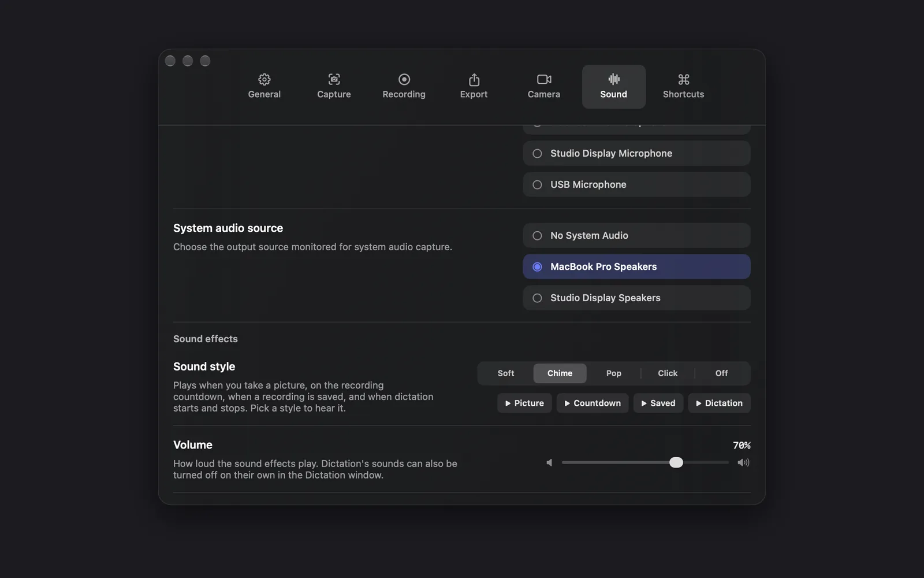
Task: Switch sound style to Soft
Action: (x=506, y=373)
